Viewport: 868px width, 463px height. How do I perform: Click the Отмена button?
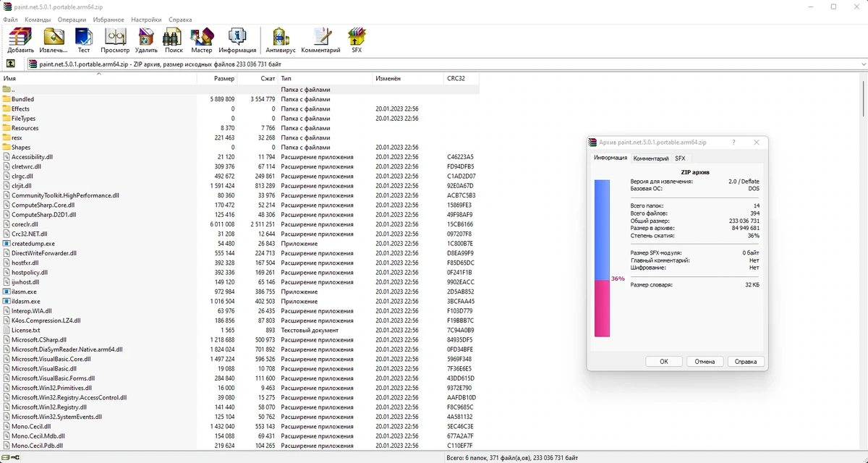pyautogui.click(x=705, y=362)
